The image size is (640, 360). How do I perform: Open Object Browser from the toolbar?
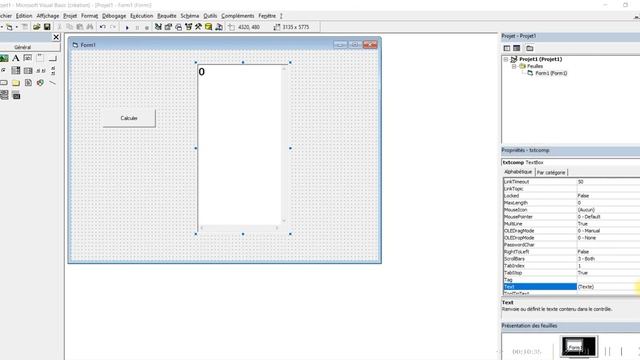[189, 27]
